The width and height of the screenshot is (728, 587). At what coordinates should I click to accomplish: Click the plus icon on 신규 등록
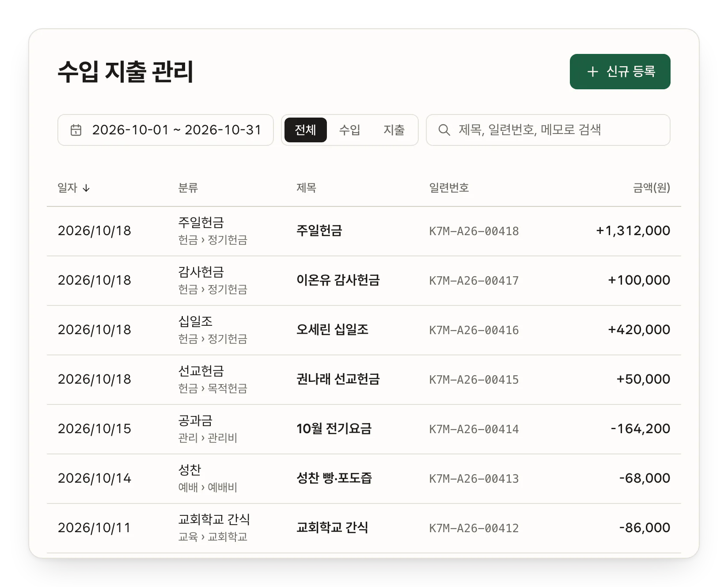coord(593,72)
